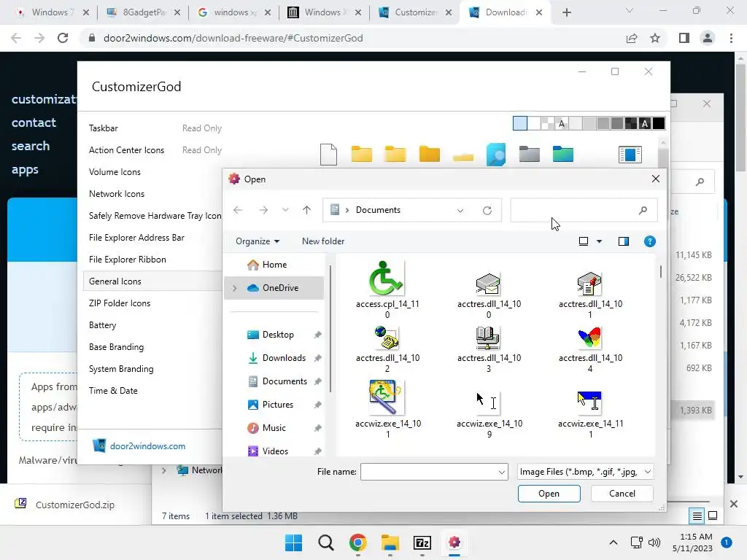Open the view options dropdown arrow
This screenshot has width=747, height=560.
(600, 241)
